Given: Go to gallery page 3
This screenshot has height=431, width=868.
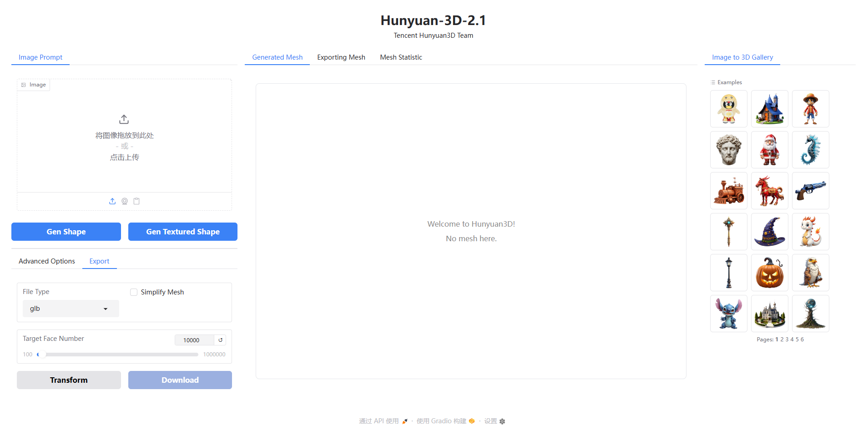Looking at the screenshot, I should tap(787, 340).
